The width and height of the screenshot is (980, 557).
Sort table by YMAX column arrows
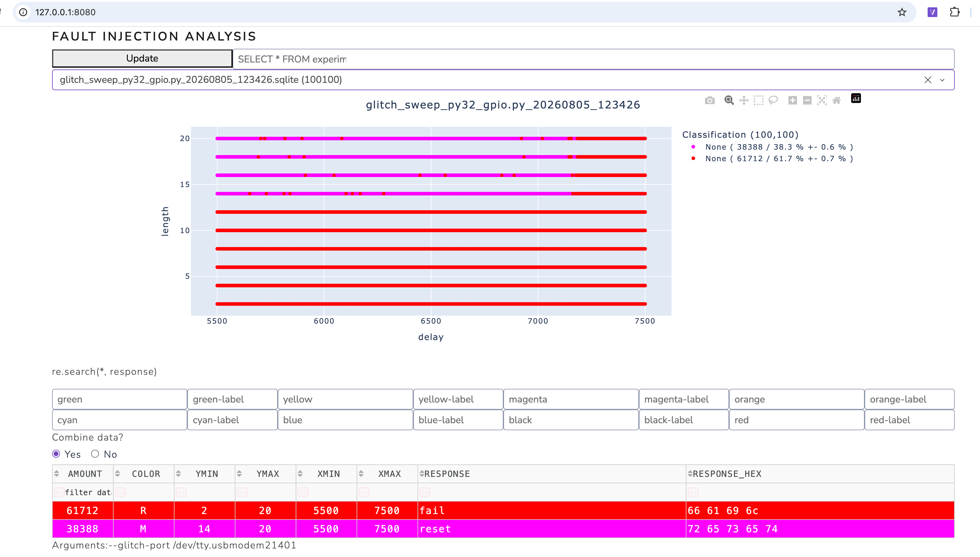(239, 474)
